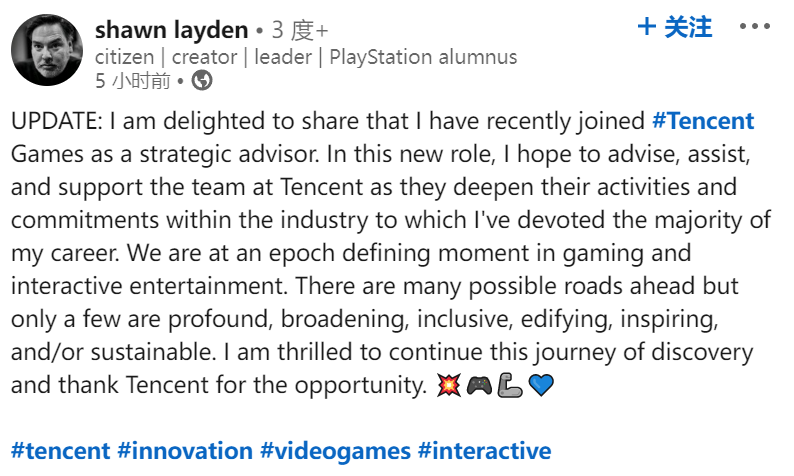Click the 5 小时前 timestamp

click(133, 81)
